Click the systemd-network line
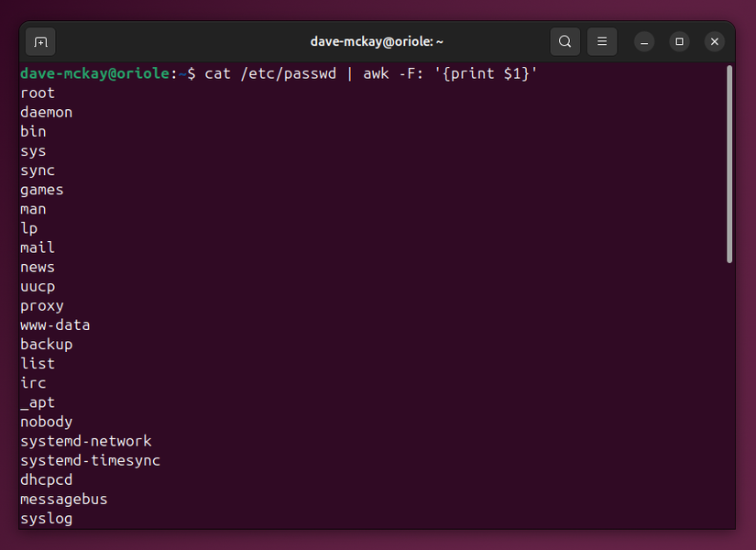 pos(86,441)
